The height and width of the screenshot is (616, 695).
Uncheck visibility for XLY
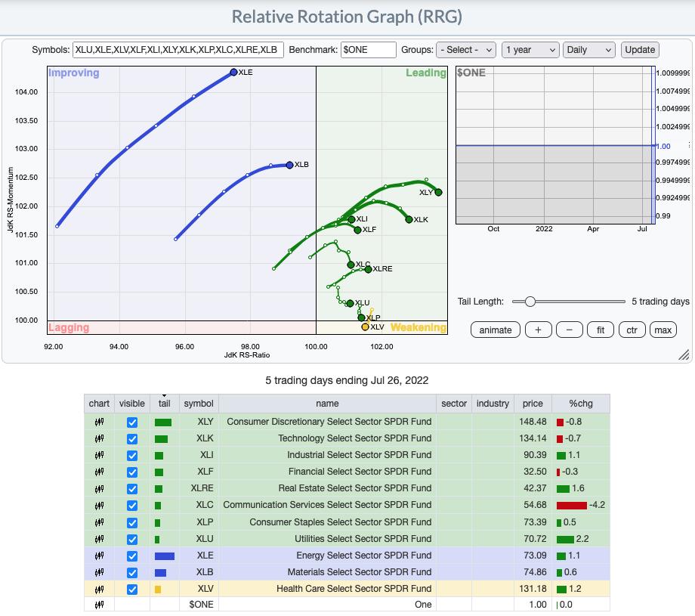[x=132, y=423]
